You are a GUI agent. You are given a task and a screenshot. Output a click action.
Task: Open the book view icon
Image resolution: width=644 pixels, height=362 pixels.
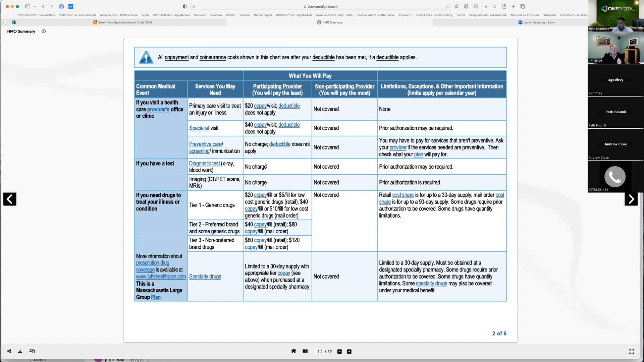305,351
